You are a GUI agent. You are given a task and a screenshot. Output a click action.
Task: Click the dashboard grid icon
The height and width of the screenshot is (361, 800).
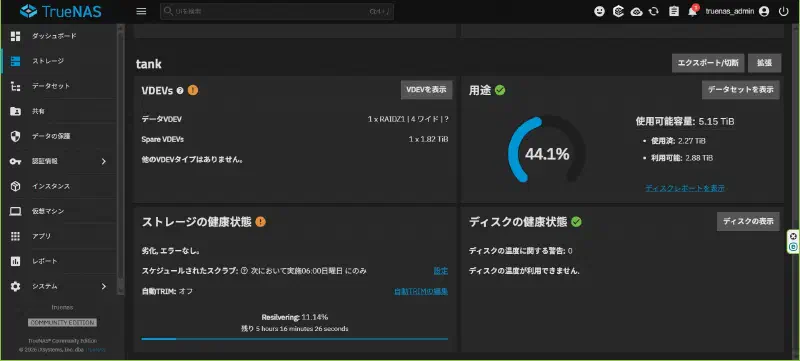[15, 36]
